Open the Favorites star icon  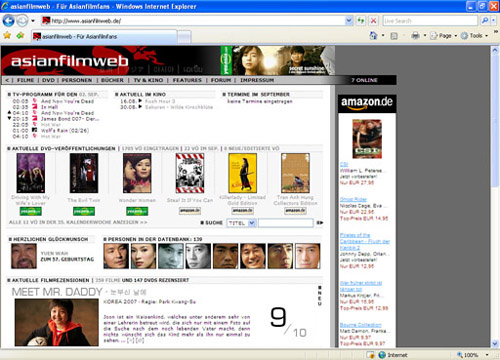(x=7, y=35)
